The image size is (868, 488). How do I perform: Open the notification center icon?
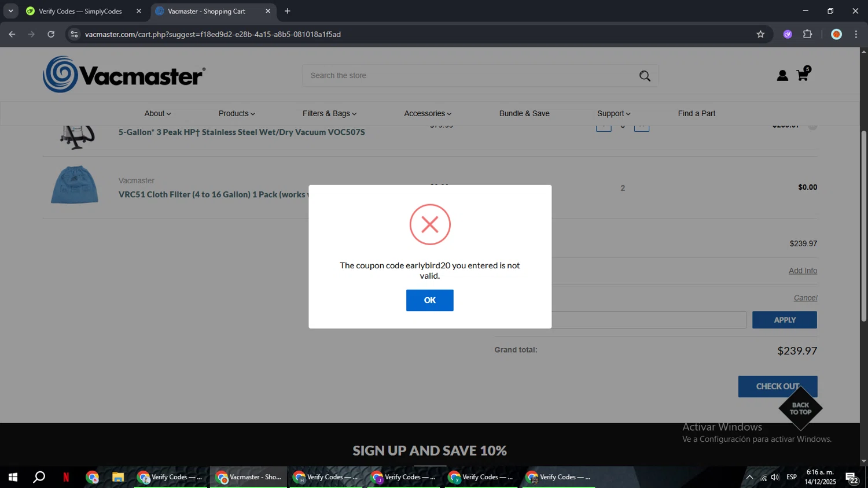click(x=852, y=478)
